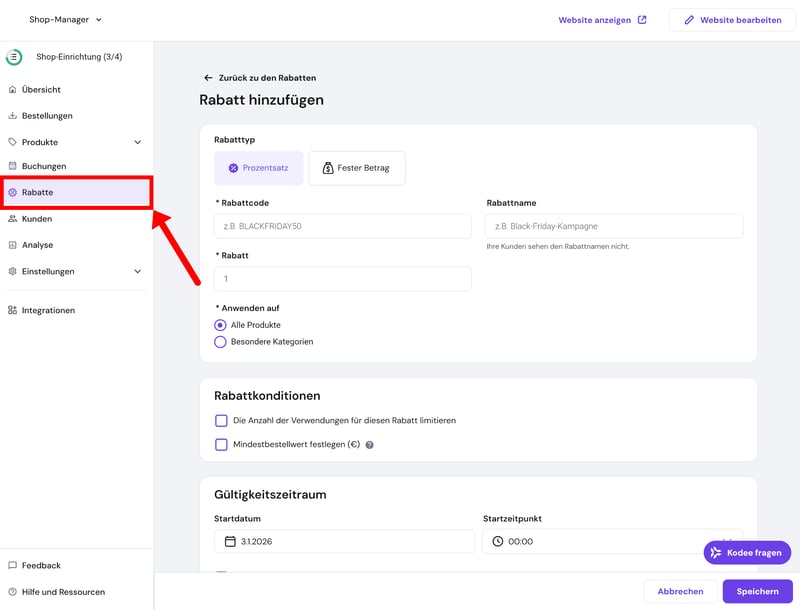
Task: Expand the Einstellungen sidebar section
Action: click(x=138, y=271)
